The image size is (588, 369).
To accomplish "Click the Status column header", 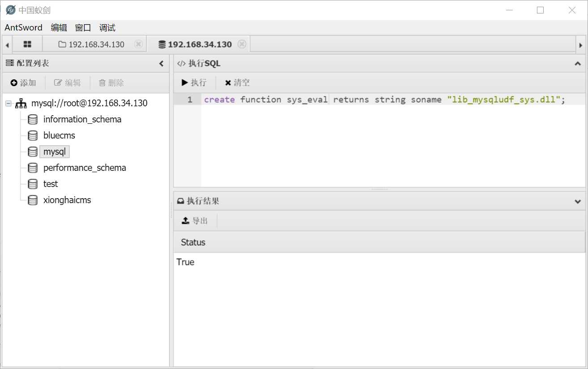I will coord(379,242).
